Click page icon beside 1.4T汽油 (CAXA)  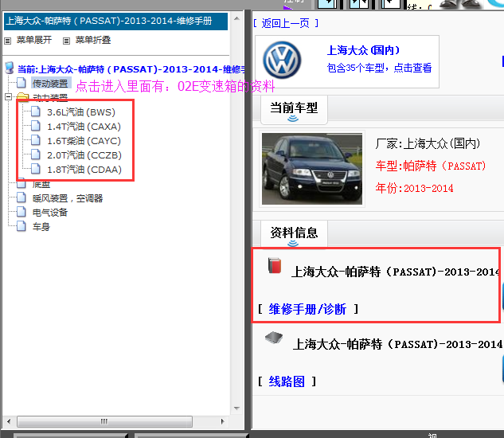click(35, 126)
